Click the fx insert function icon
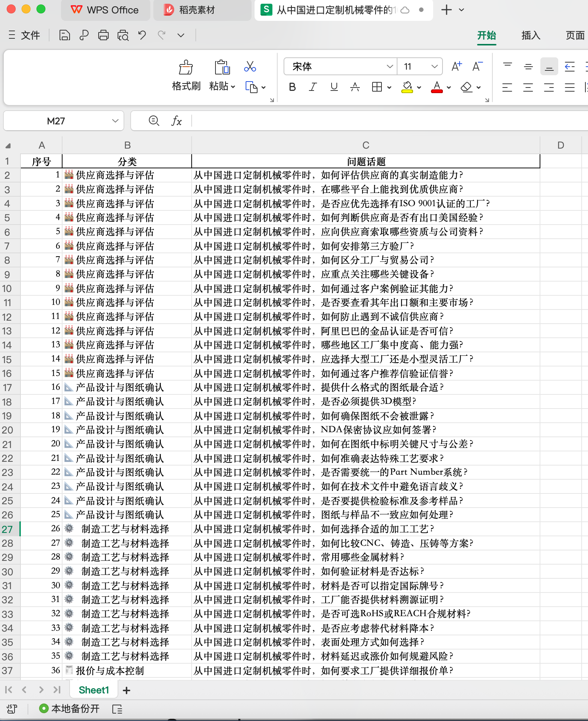 pos(176,121)
